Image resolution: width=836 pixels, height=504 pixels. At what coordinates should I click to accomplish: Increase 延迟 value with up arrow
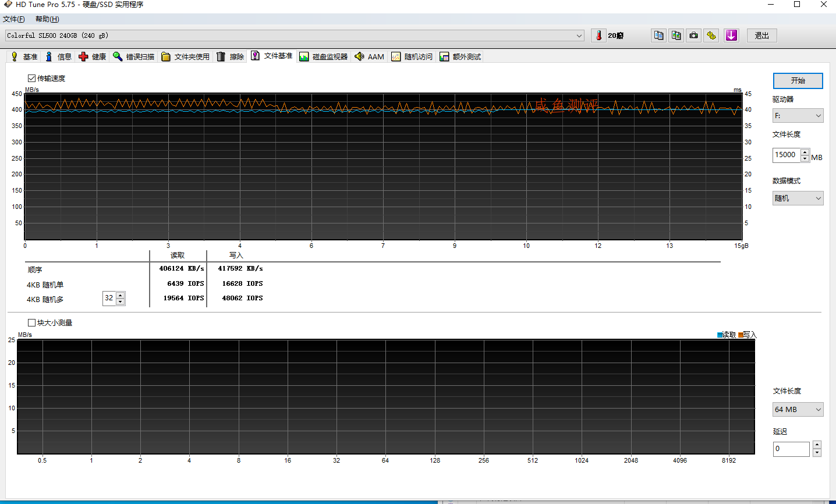817,446
